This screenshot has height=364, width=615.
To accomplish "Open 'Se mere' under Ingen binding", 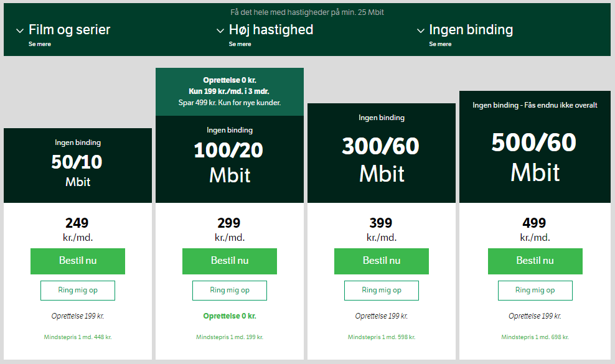I will click(440, 44).
